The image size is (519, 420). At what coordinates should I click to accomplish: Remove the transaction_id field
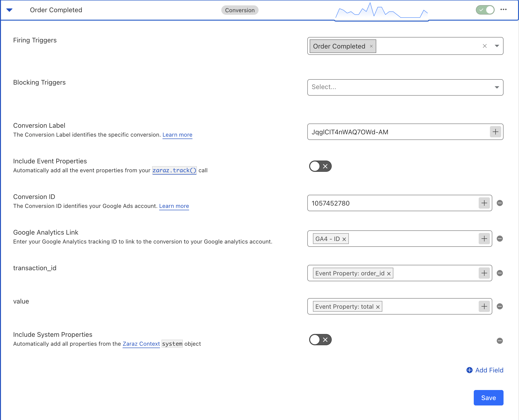point(500,273)
